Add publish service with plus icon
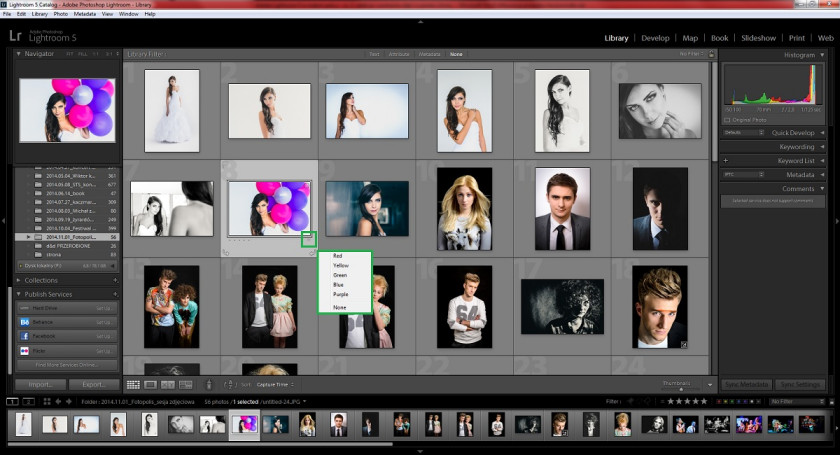 pyautogui.click(x=115, y=294)
